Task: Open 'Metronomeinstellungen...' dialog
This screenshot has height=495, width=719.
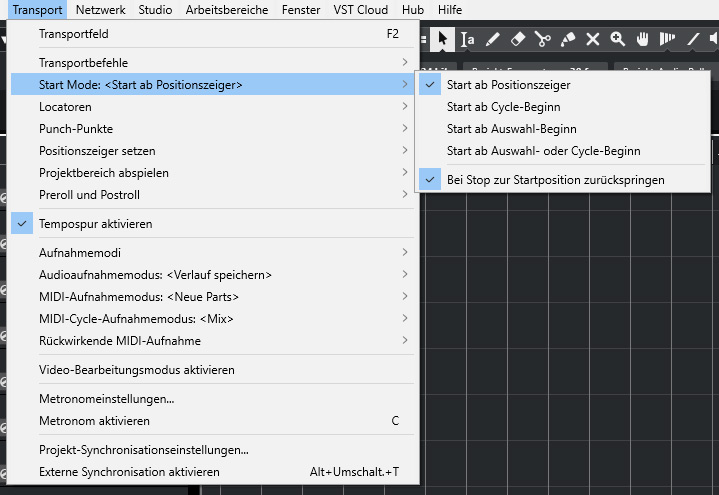Action: (106, 398)
